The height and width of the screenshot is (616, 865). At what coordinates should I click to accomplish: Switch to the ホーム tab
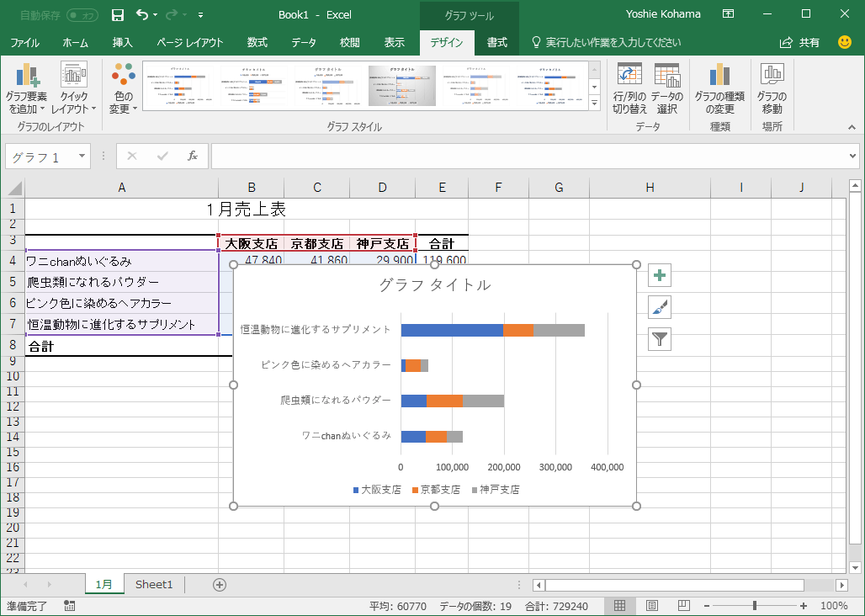pyautogui.click(x=75, y=42)
